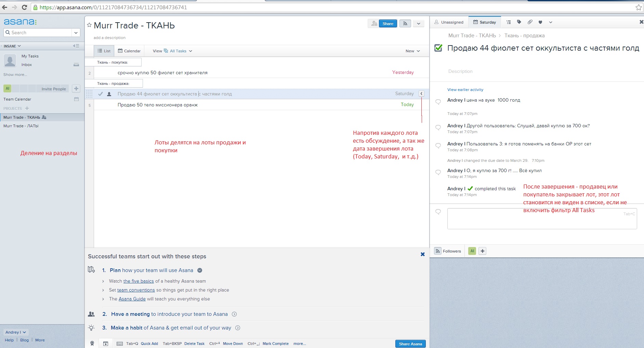Open the Andrey I account dropdown
The height and width of the screenshot is (348, 644).
point(16,332)
